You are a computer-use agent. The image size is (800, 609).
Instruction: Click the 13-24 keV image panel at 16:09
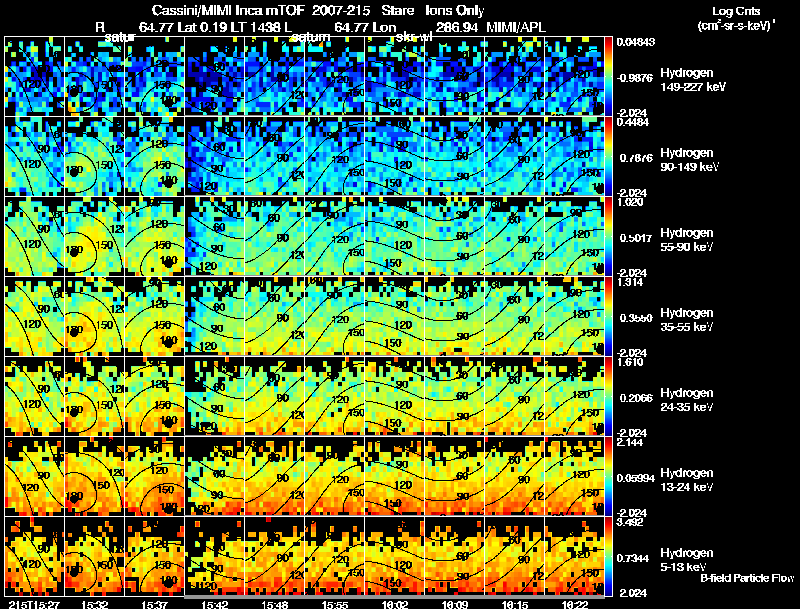coord(455,476)
